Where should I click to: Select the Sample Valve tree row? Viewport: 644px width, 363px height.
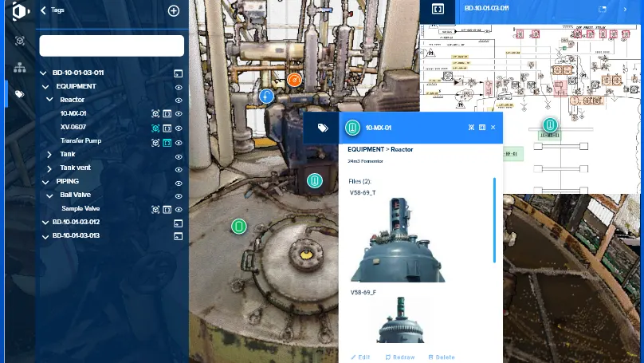click(x=80, y=208)
